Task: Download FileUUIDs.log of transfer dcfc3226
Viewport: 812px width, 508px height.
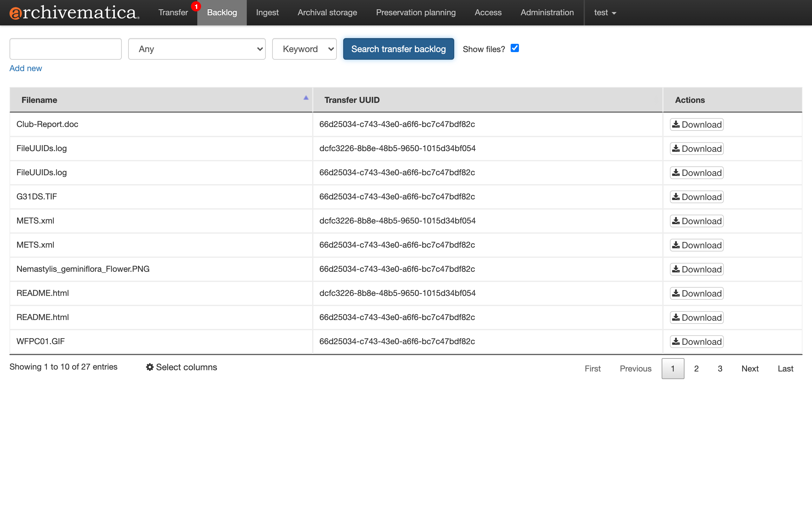Action: [x=697, y=149]
